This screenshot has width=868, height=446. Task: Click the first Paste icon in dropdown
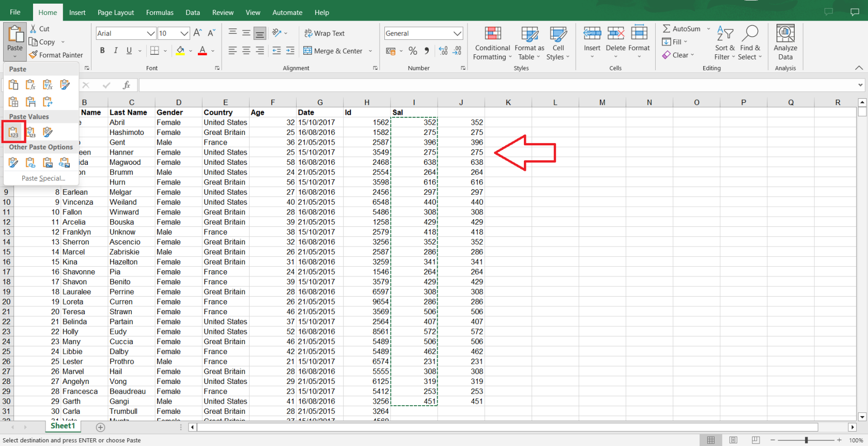click(13, 84)
